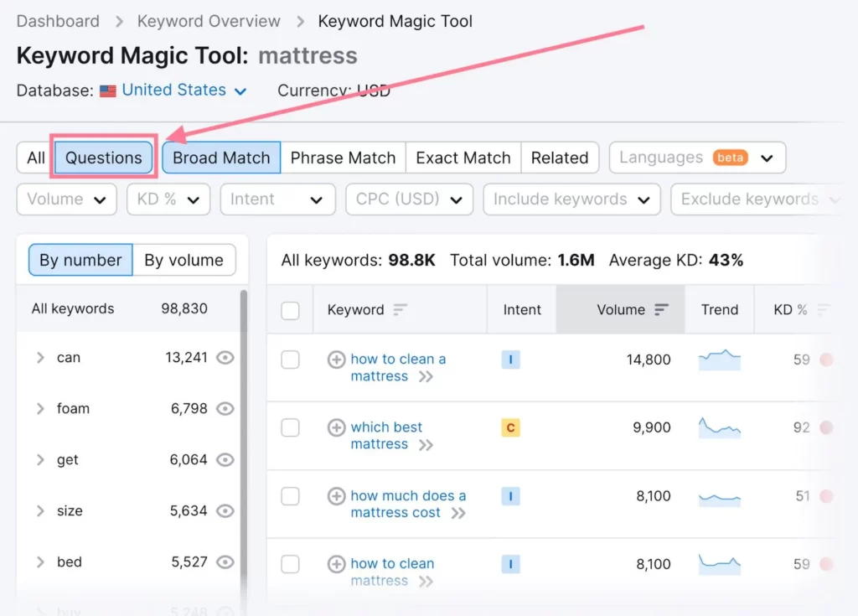
Task: Check the box for 'which best mattress'
Action: point(290,427)
